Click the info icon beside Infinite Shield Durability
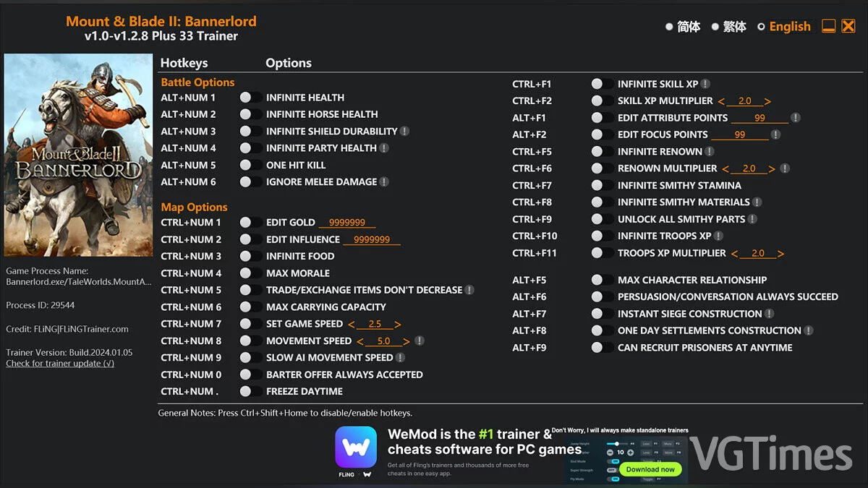This screenshot has height=488, width=868. pos(405,131)
